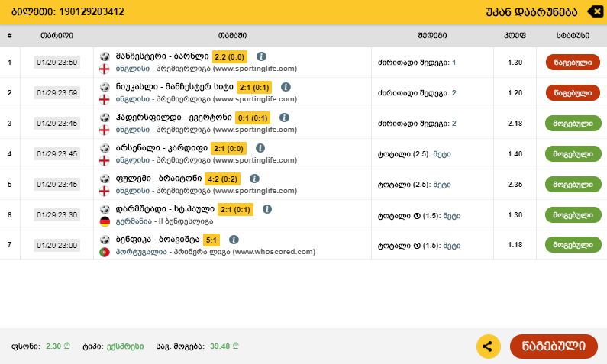This screenshot has width=607, height=364.
Task: Click England flag under ჰადერსფილდი - ევერტონი
Action: click(x=105, y=130)
